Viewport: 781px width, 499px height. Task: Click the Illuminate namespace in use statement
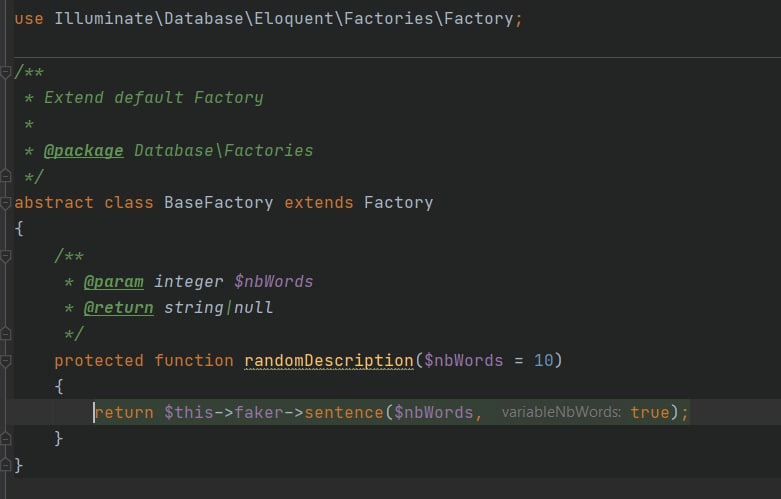click(104, 18)
